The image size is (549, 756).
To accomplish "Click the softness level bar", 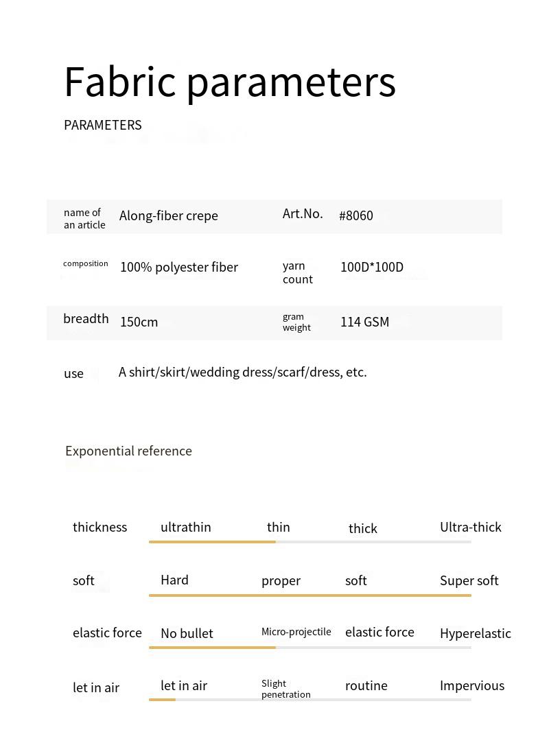I will (x=310, y=595).
